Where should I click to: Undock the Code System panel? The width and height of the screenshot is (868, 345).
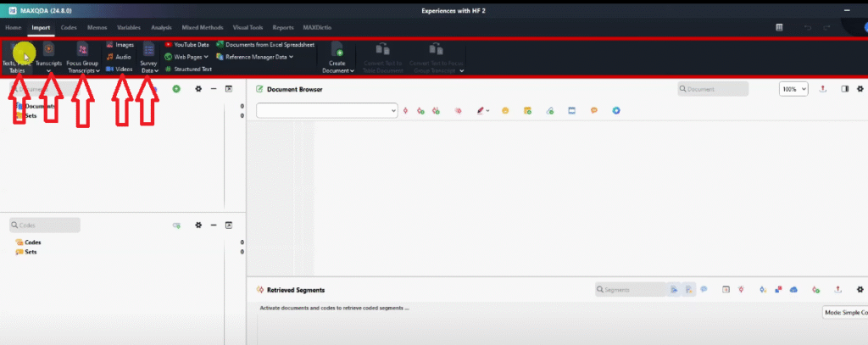point(229,225)
